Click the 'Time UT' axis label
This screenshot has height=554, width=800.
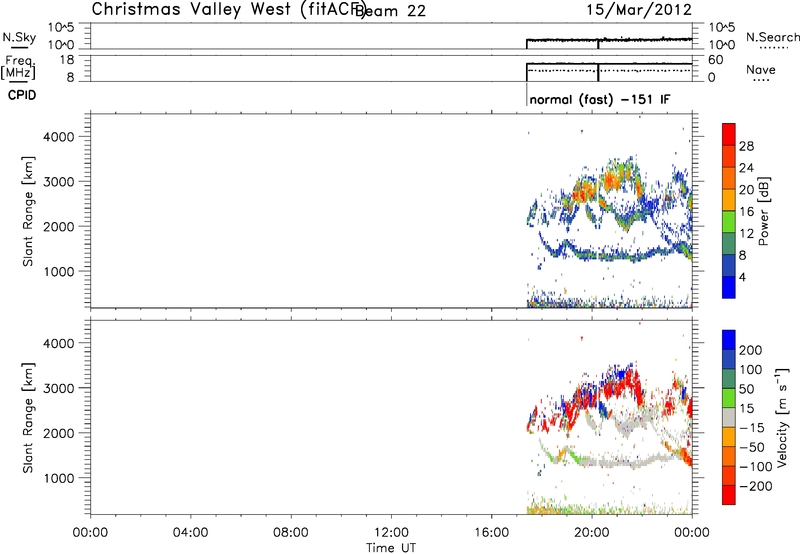391,547
